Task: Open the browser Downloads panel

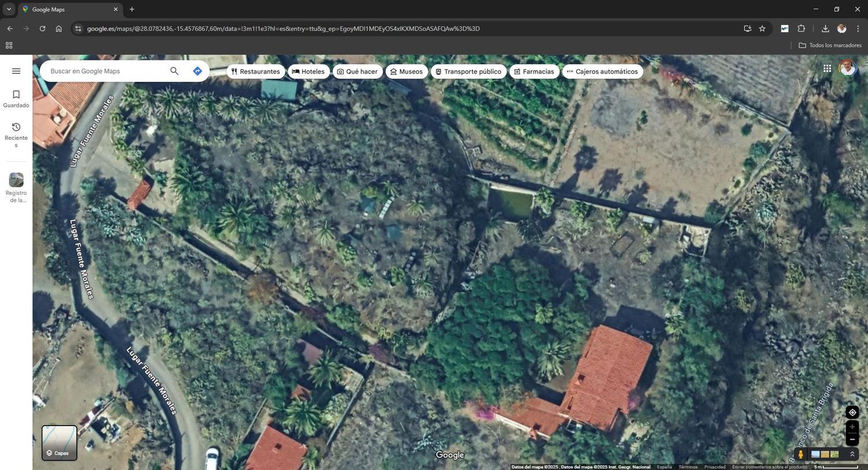Action: (825, 28)
